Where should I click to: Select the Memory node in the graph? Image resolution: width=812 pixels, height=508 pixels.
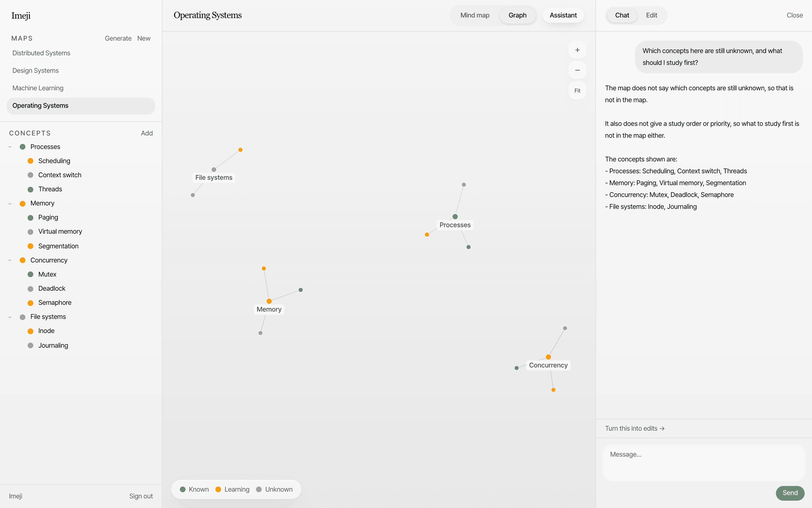269,301
